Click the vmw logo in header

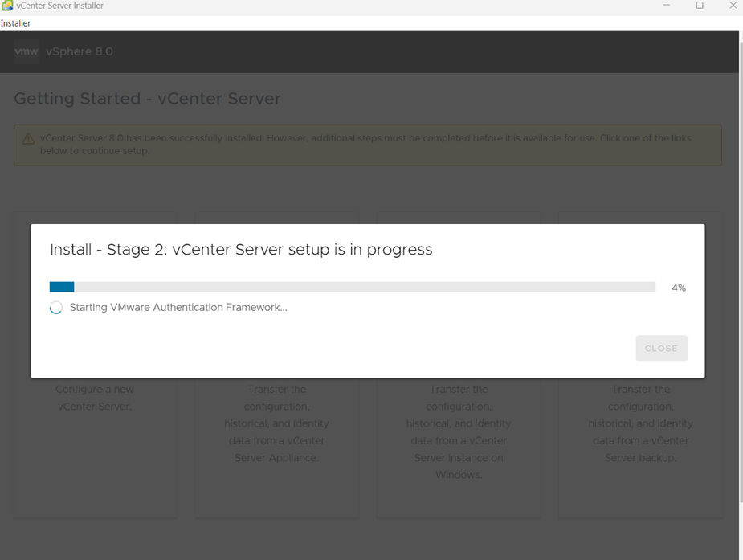click(x=26, y=51)
